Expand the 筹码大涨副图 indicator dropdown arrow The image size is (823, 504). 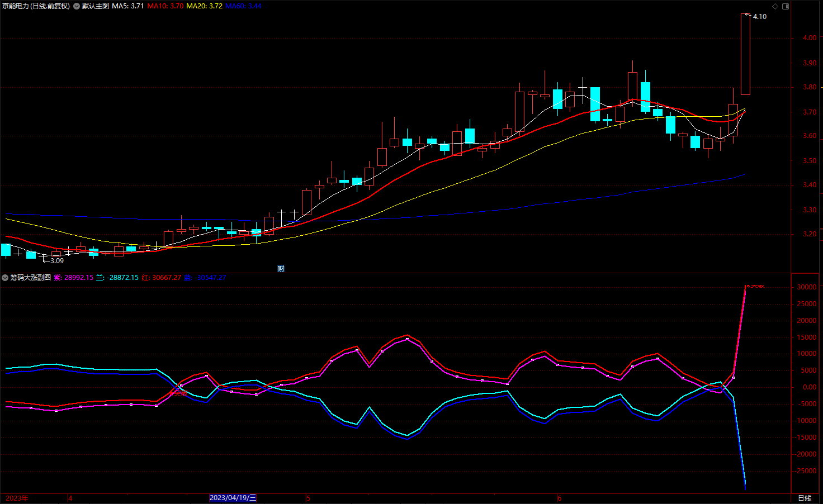tap(5, 278)
